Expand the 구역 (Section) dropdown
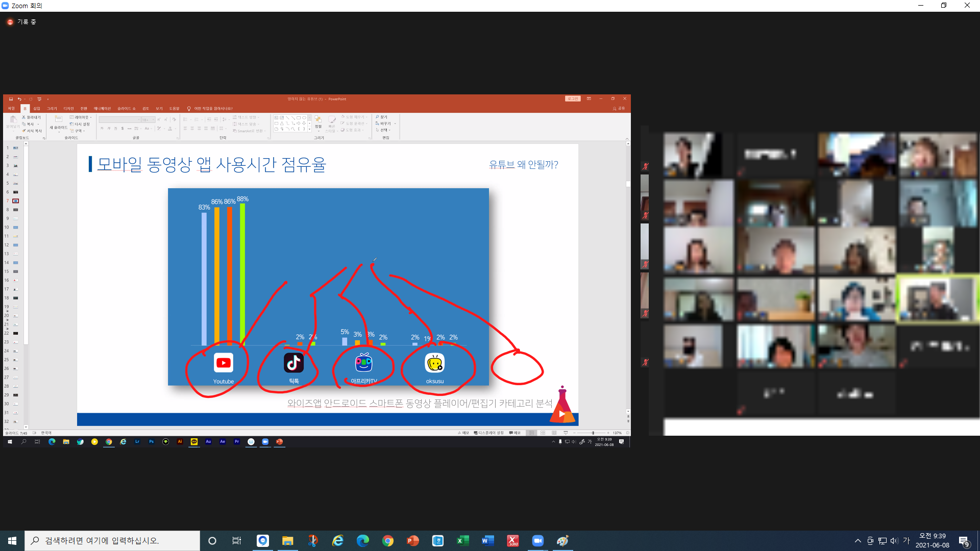This screenshot has height=551, width=980. coord(78,131)
